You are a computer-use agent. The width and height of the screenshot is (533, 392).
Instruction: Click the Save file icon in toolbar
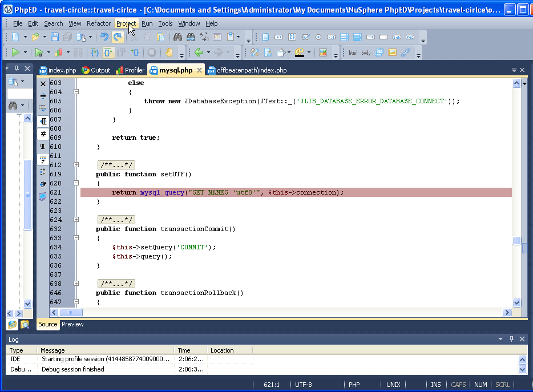(x=55, y=37)
